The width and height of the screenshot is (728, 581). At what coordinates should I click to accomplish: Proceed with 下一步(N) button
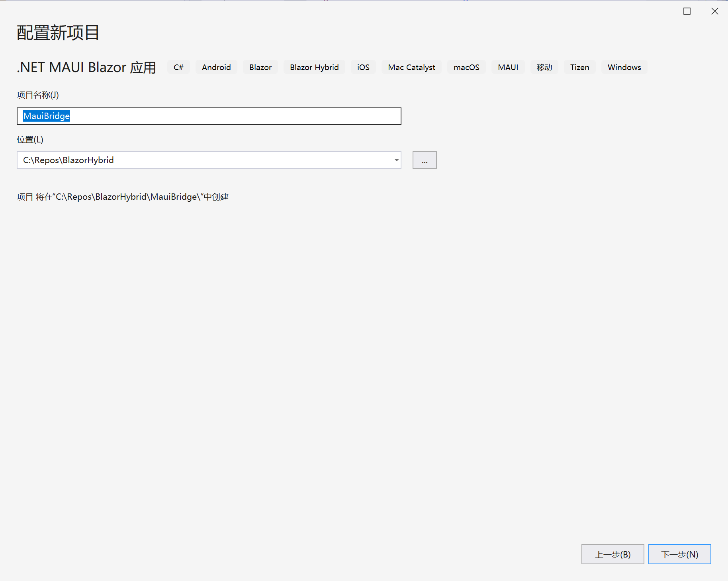(x=679, y=554)
